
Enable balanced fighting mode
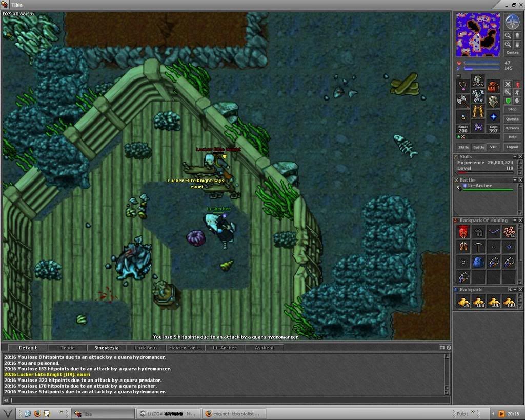pos(508,92)
